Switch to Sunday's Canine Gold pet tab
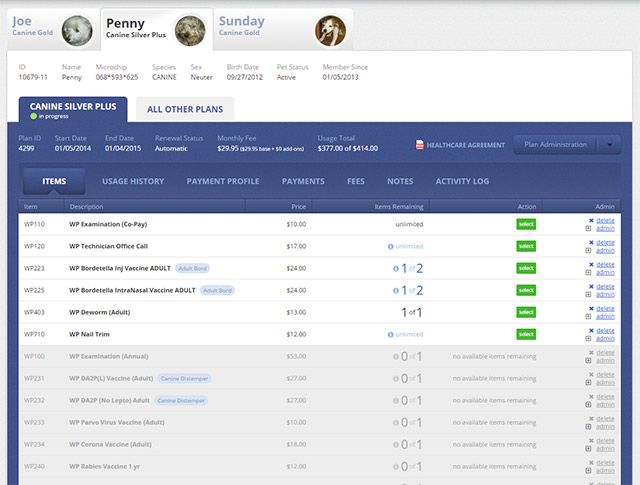Viewport: 640px width, 485px height. pyautogui.click(x=283, y=29)
